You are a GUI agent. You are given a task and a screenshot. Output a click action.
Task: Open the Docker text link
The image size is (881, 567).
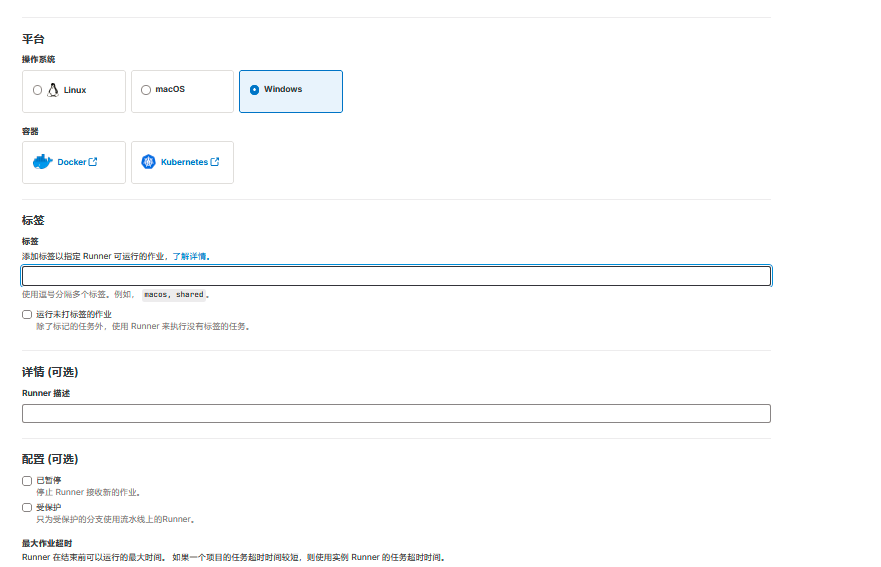[72, 162]
